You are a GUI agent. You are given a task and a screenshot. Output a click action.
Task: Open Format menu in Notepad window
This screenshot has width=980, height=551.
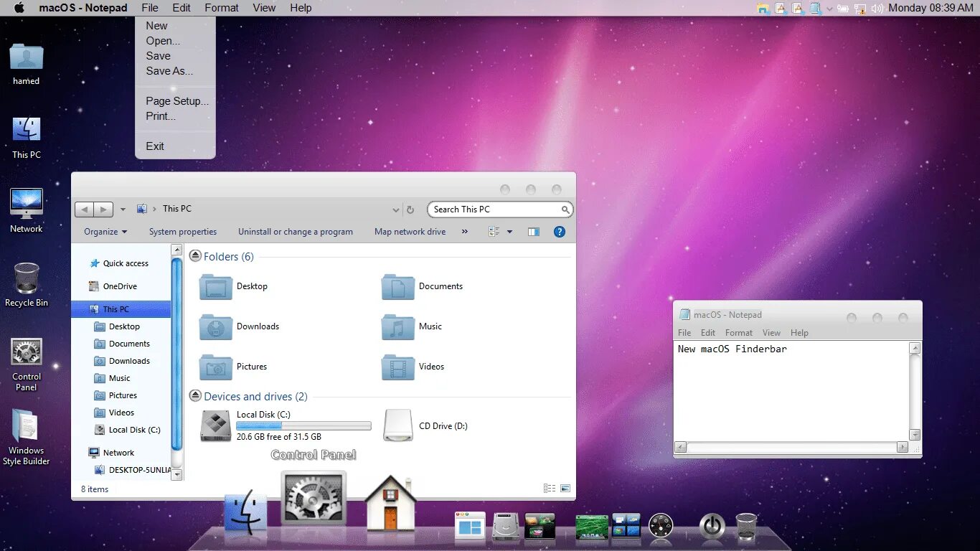(739, 333)
